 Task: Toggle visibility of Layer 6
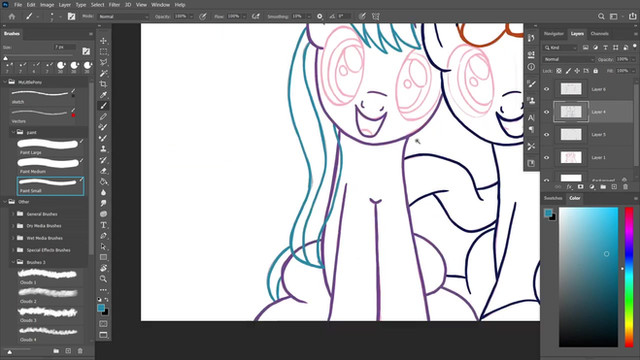547,89
